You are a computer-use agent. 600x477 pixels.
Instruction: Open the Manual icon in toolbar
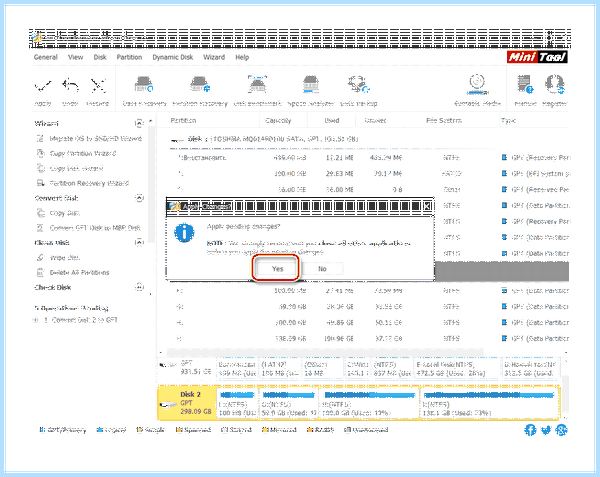click(525, 84)
